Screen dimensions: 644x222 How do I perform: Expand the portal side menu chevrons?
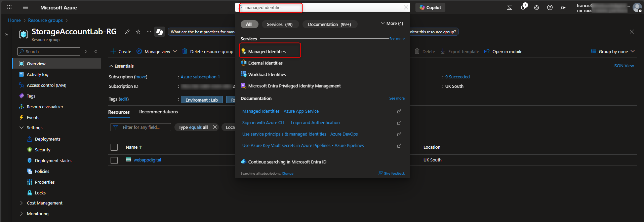click(7, 34)
